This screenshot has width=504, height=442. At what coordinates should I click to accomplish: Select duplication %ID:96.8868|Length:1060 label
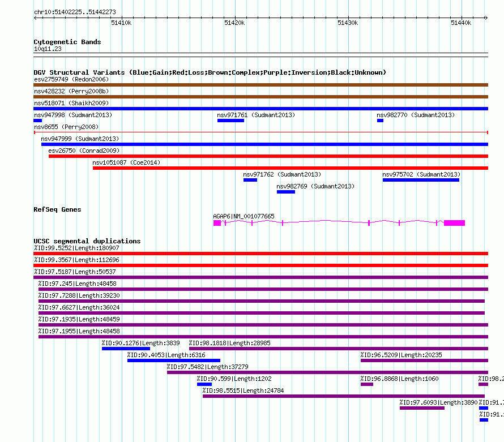point(400,379)
